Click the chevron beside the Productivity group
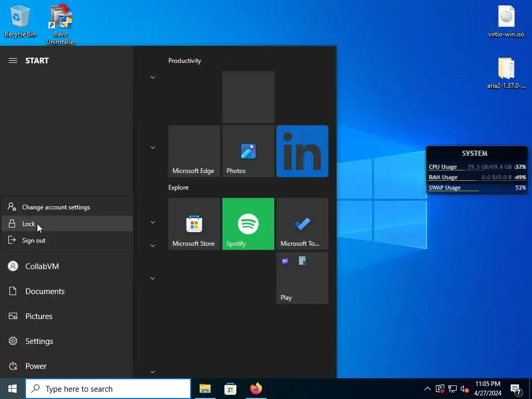This screenshot has height=399, width=532. [153, 77]
